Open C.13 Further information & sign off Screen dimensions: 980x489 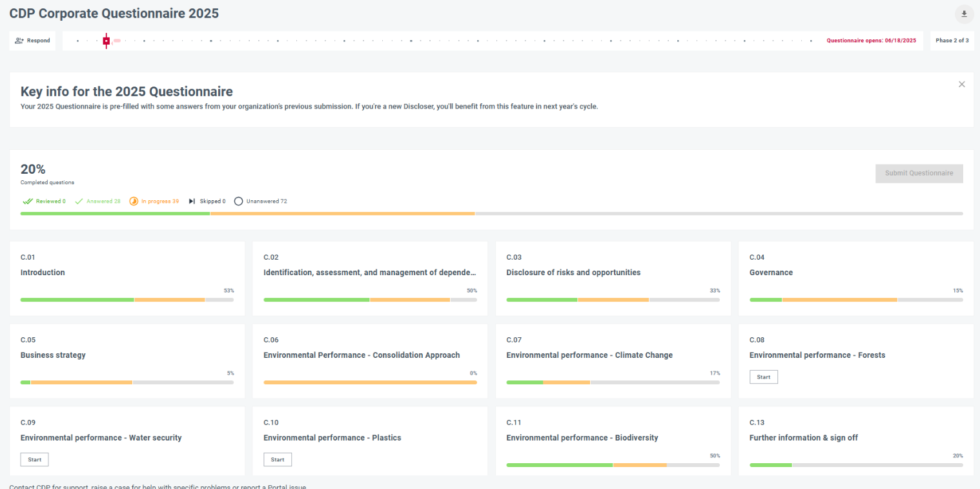tap(803, 438)
